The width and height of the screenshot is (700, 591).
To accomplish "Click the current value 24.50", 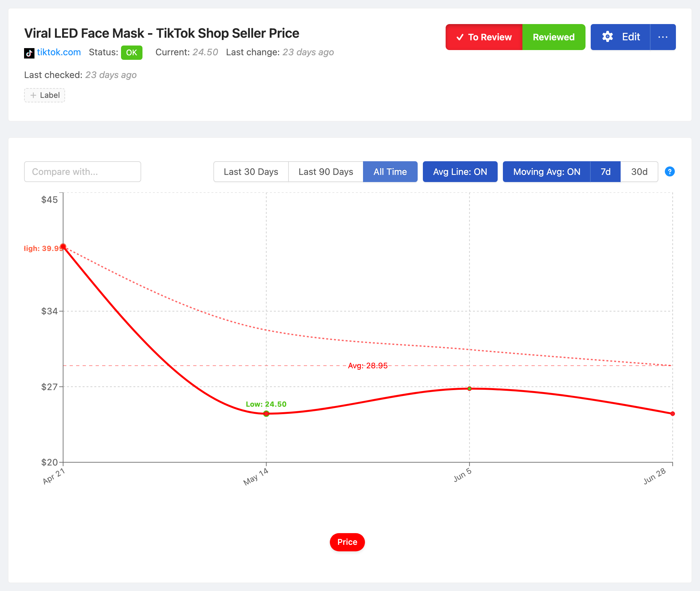I will 205,52.
